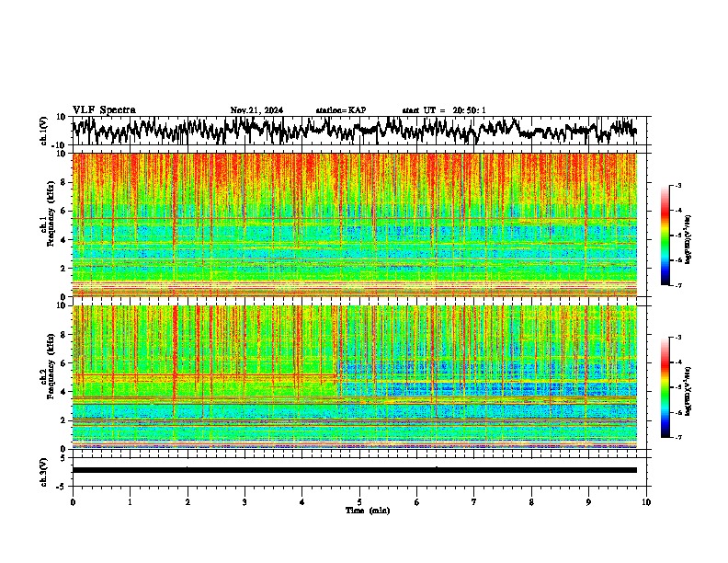Click the "3" tick on the time axis
Viewport: 728px width, 563px height.
(x=245, y=502)
